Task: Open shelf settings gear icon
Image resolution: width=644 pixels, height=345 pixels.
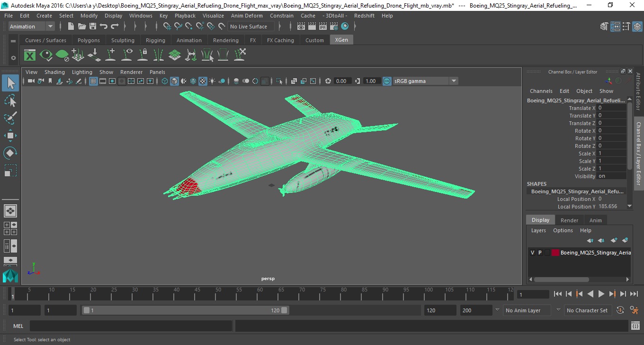Action: (x=13, y=58)
